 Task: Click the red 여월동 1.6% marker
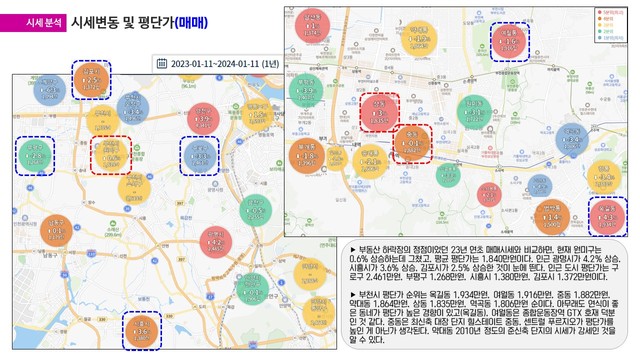click(x=509, y=42)
